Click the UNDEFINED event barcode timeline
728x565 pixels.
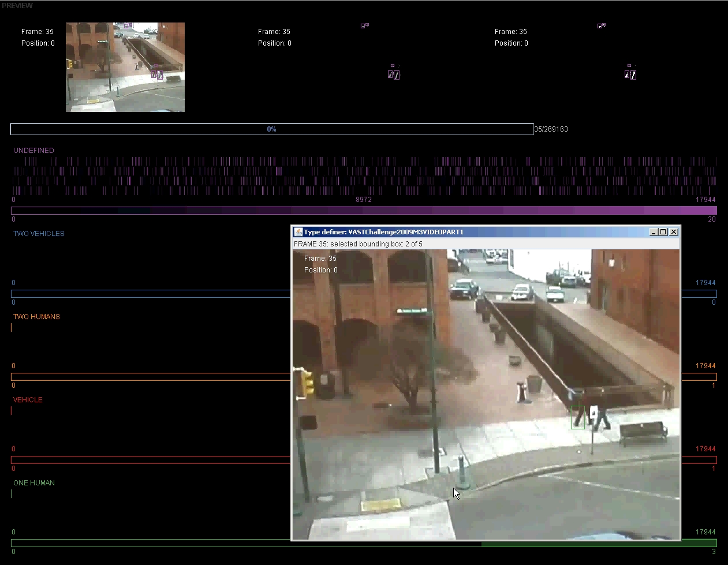(364, 176)
